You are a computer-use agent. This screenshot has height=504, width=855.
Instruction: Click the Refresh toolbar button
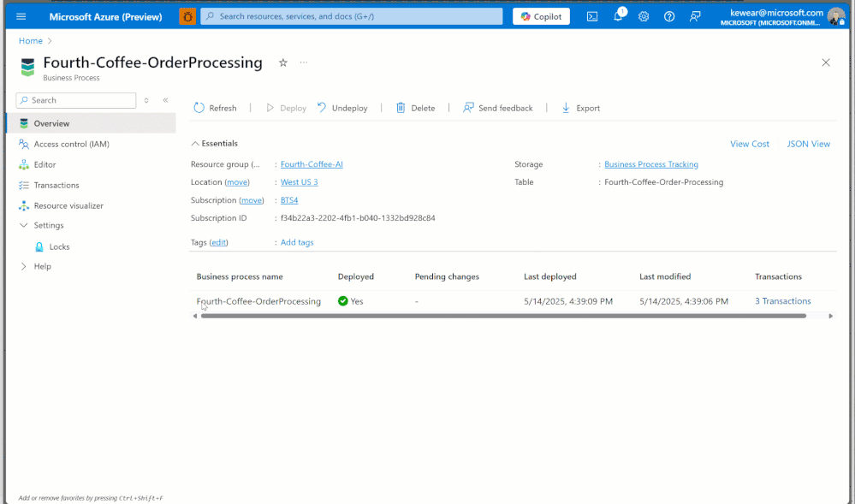coord(216,108)
